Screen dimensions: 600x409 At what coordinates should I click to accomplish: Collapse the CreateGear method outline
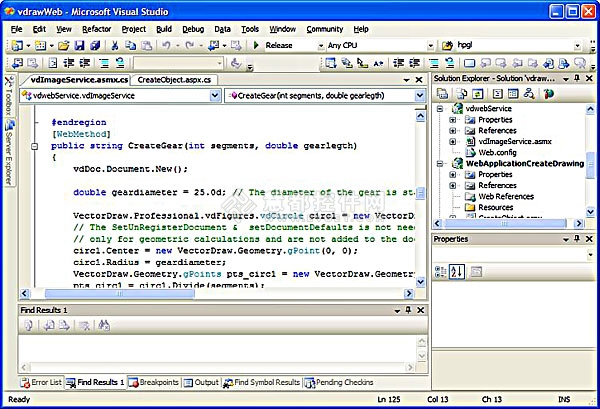(35, 146)
